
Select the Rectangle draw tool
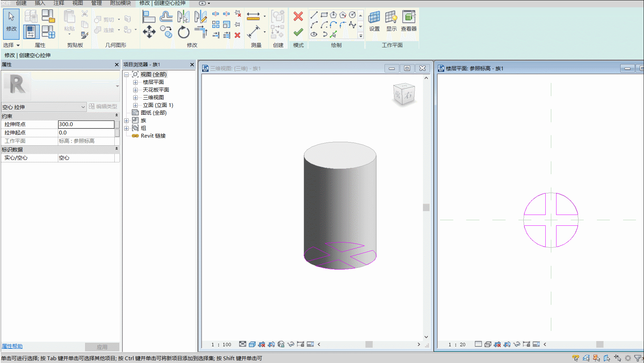tap(324, 15)
